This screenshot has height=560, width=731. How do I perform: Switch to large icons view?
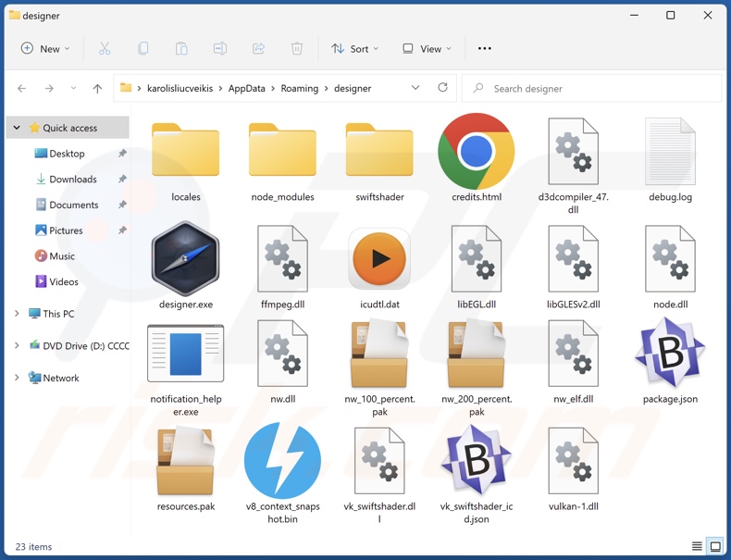pyautogui.click(x=715, y=546)
